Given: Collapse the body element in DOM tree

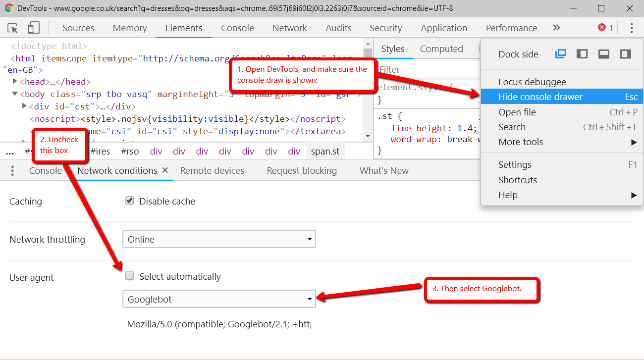Looking at the screenshot, I should 14,93.
